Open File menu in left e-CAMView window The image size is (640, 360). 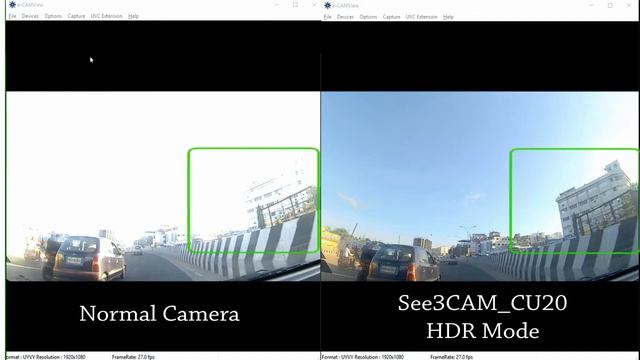(12, 16)
